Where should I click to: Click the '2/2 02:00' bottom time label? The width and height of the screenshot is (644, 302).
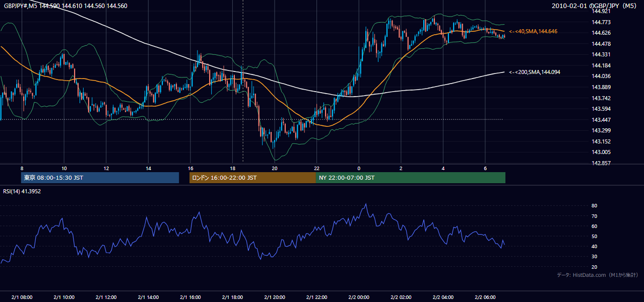[x=401, y=297]
